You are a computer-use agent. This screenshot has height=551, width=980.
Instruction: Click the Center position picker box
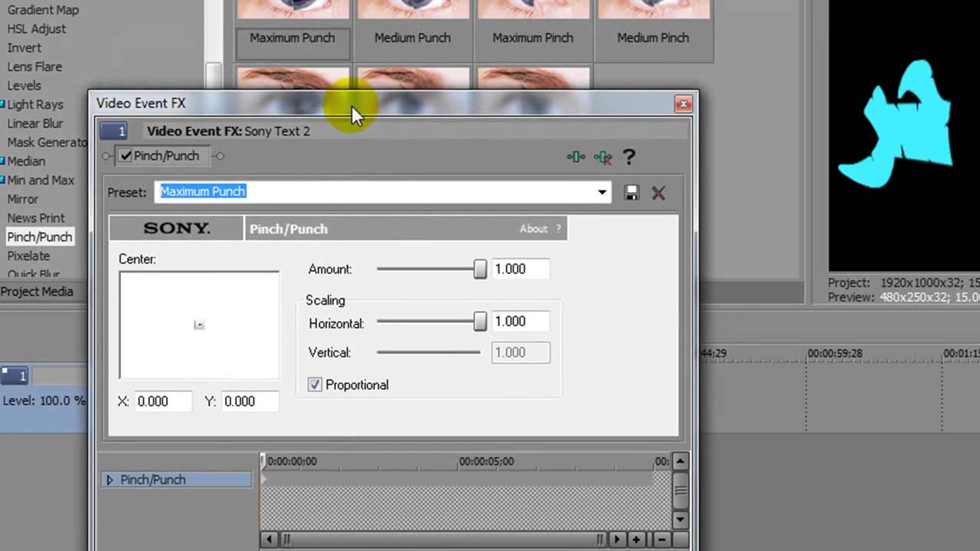point(199,325)
